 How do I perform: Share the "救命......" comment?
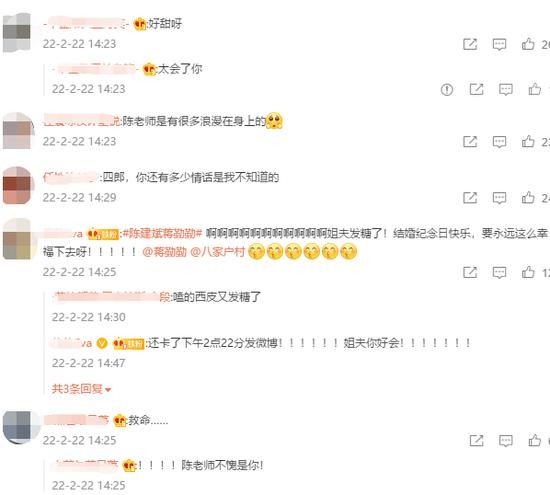tap(476, 441)
